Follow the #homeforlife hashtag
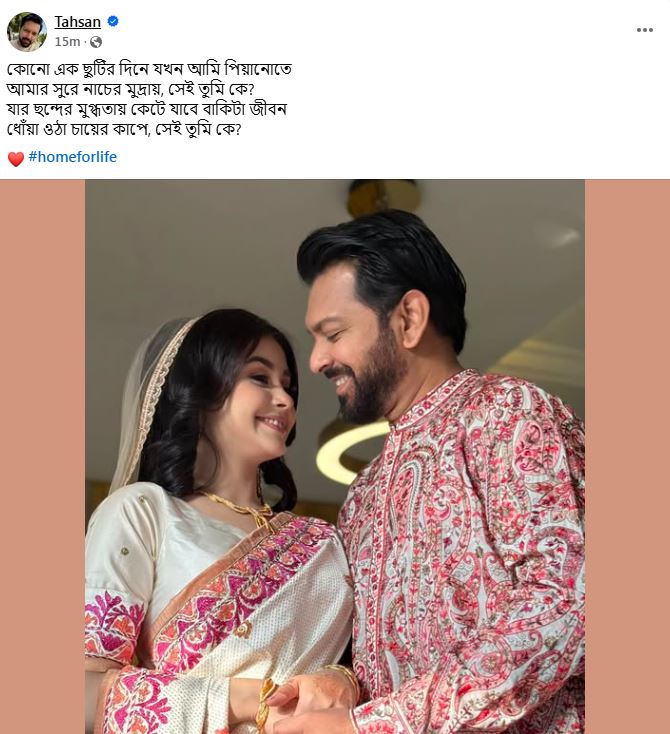Image resolution: width=670 pixels, height=734 pixels. [73, 157]
